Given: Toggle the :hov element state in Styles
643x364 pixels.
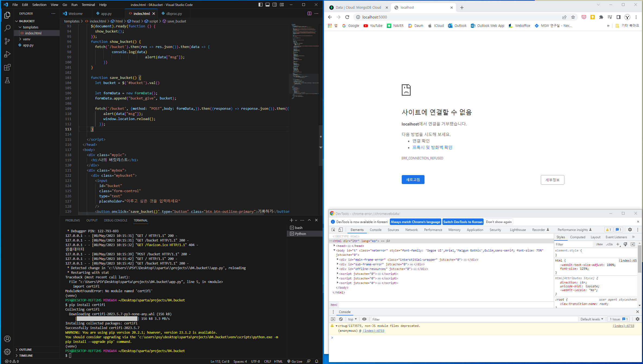Looking at the screenshot, I should (x=599, y=244).
